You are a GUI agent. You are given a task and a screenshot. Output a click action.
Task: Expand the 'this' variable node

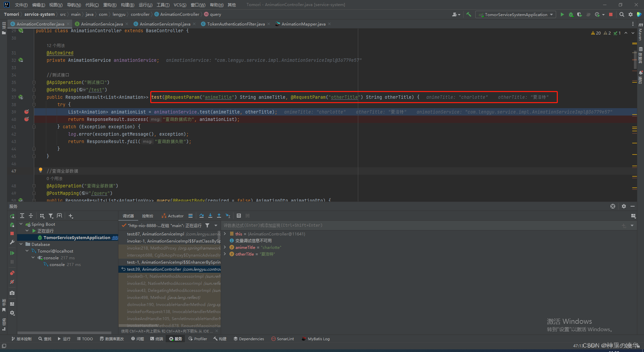(225, 234)
